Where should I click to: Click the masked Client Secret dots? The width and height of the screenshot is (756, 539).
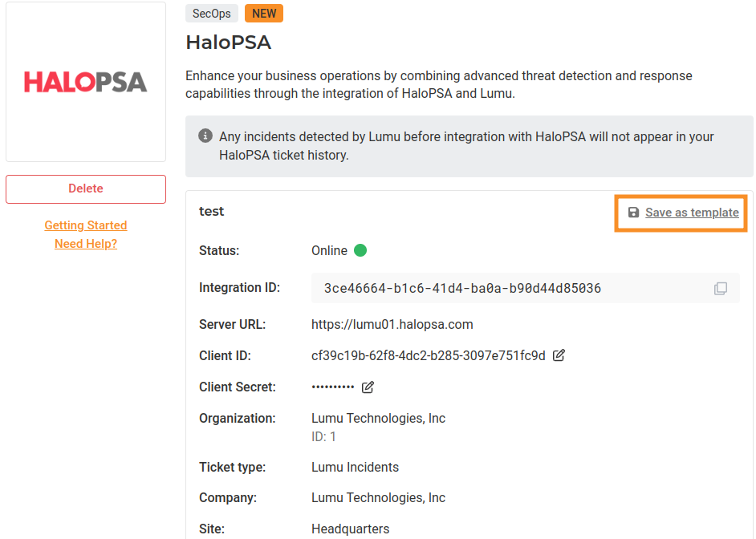click(333, 387)
